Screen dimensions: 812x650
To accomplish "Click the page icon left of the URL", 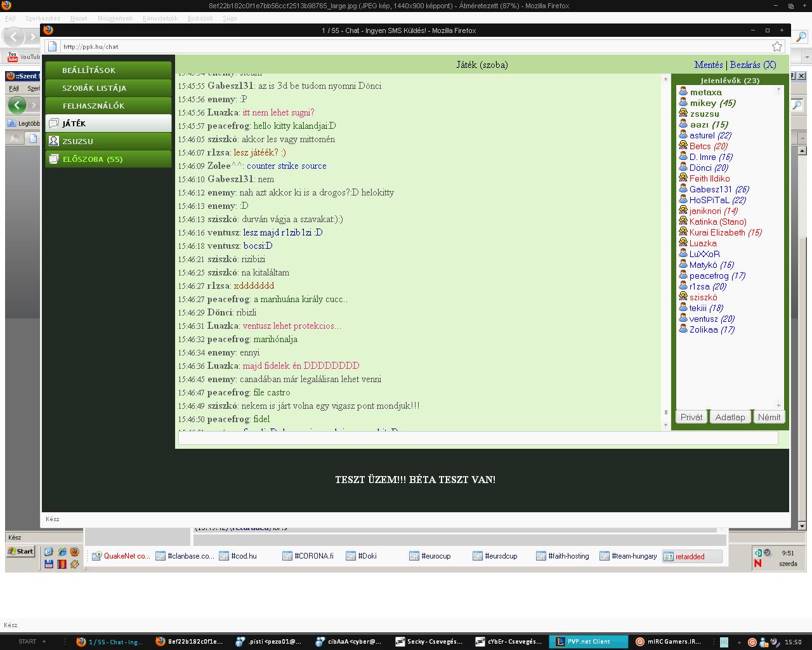I will (53, 46).
